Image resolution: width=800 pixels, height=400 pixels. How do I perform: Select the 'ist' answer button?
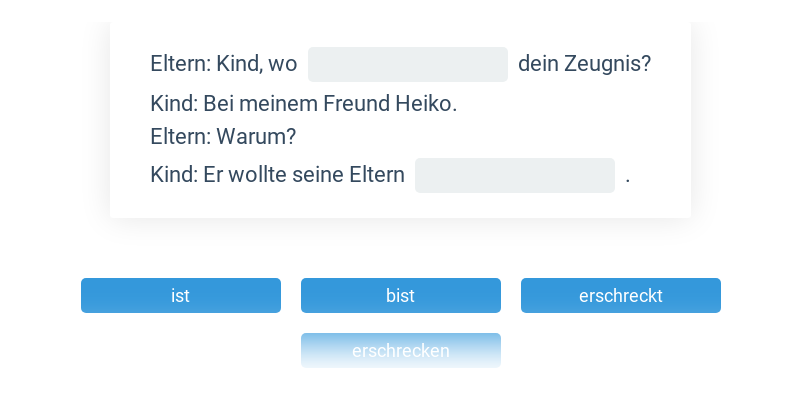[180, 296]
